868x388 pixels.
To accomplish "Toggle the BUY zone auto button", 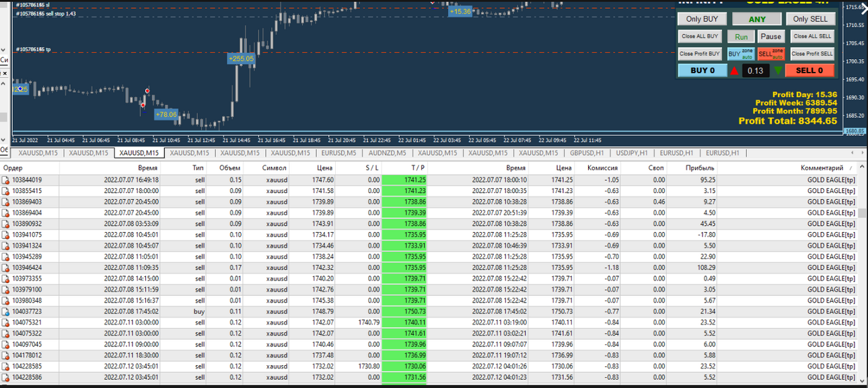I will 741,53.
